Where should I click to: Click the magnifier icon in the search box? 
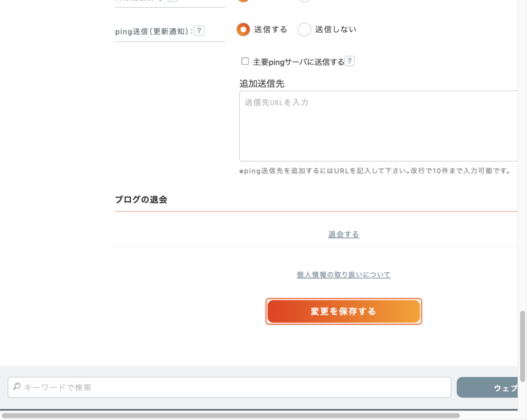coord(16,387)
